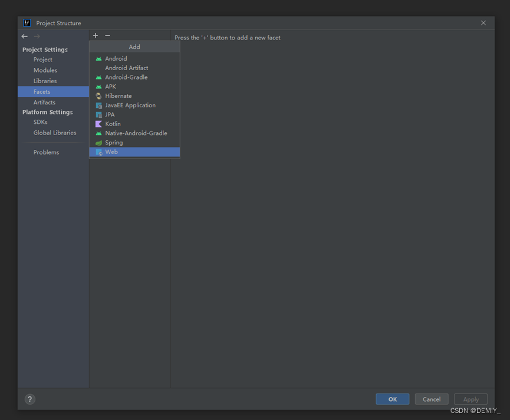This screenshot has width=510, height=420.
Task: Pick JavaEE Application facet
Action: point(134,106)
